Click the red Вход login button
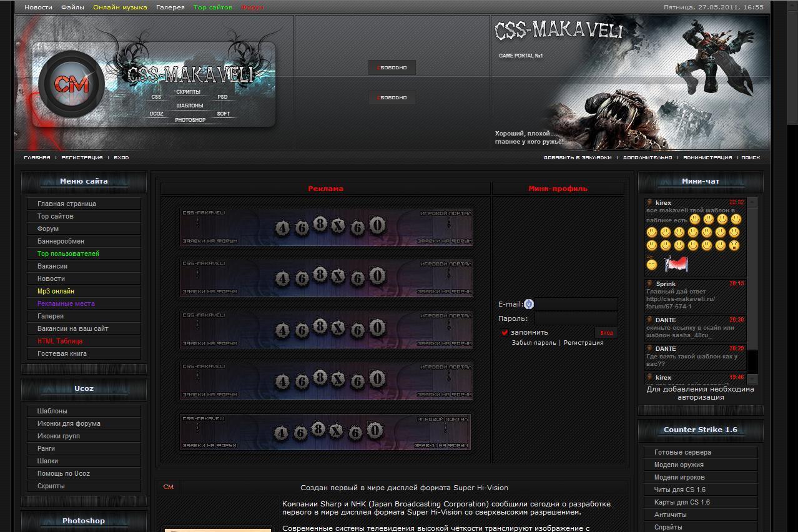This screenshot has width=798, height=532. (606, 333)
